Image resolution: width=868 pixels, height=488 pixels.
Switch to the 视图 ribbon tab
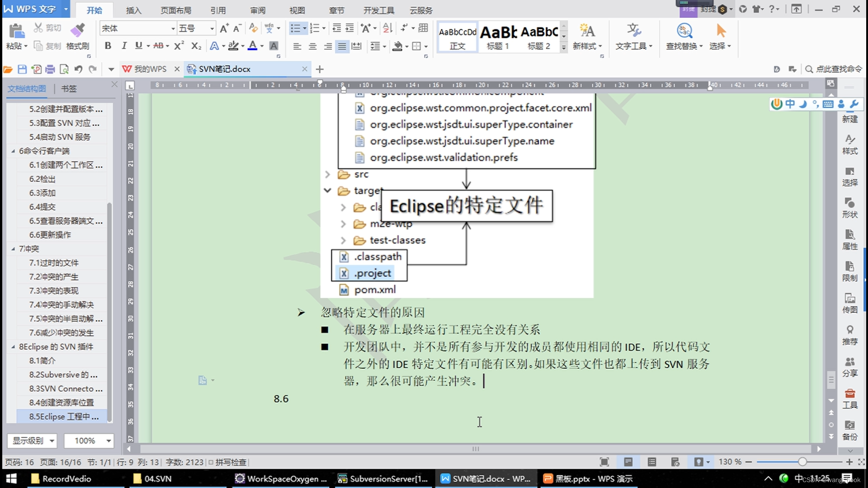pyautogui.click(x=297, y=10)
